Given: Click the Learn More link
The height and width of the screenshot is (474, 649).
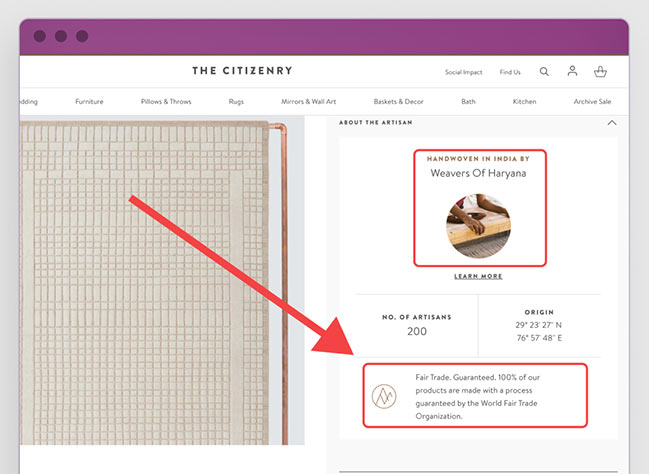Looking at the screenshot, I should (478, 276).
